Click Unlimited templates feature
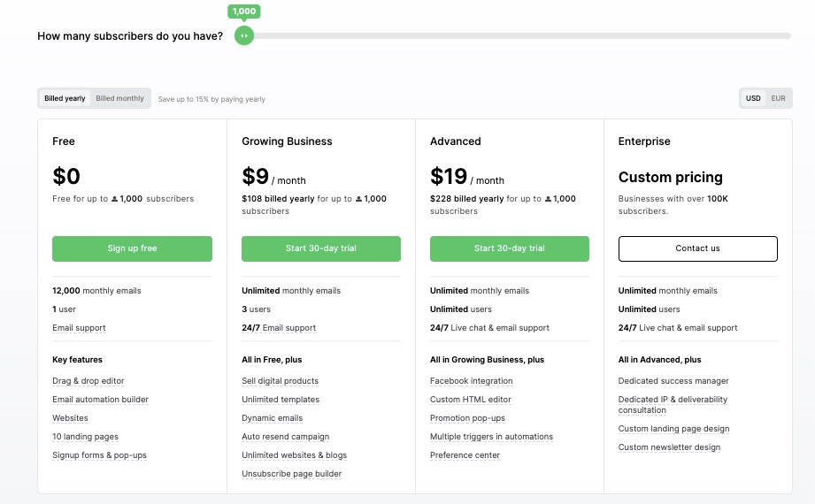This screenshot has width=815, height=504. [281, 400]
